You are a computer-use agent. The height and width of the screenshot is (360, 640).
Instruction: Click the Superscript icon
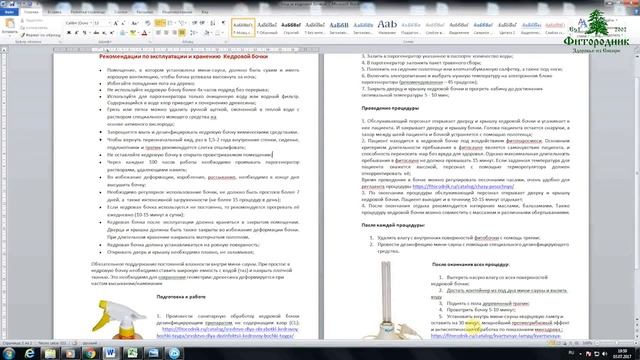(x=112, y=33)
